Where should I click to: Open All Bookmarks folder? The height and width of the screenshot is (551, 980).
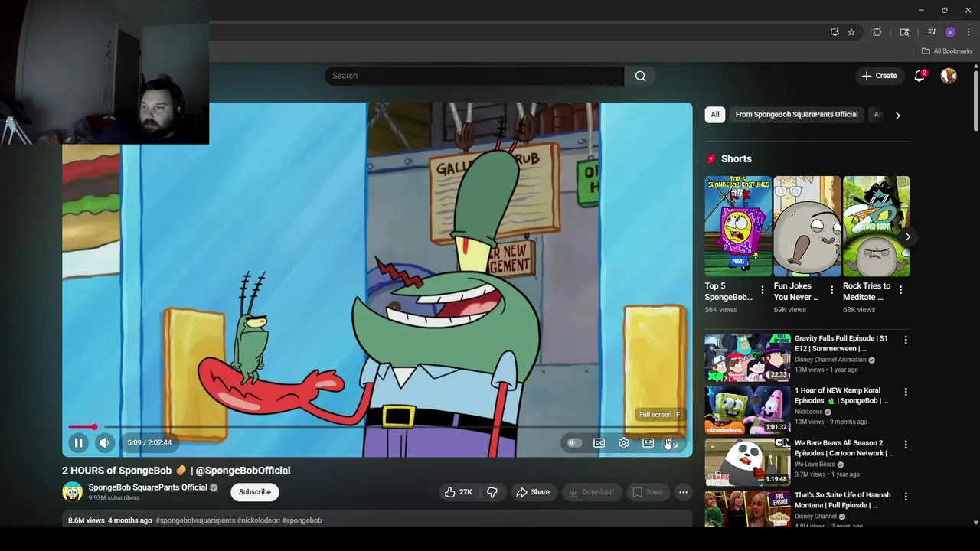[947, 51]
